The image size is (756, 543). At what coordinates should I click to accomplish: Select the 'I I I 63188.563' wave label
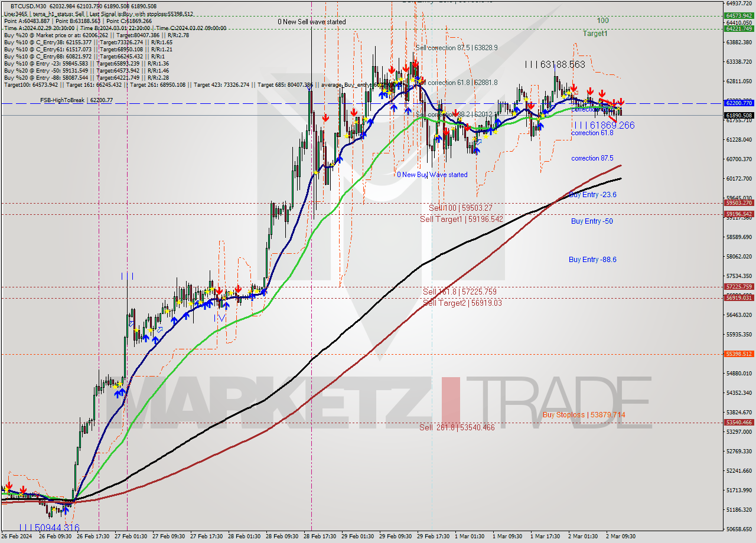click(555, 64)
